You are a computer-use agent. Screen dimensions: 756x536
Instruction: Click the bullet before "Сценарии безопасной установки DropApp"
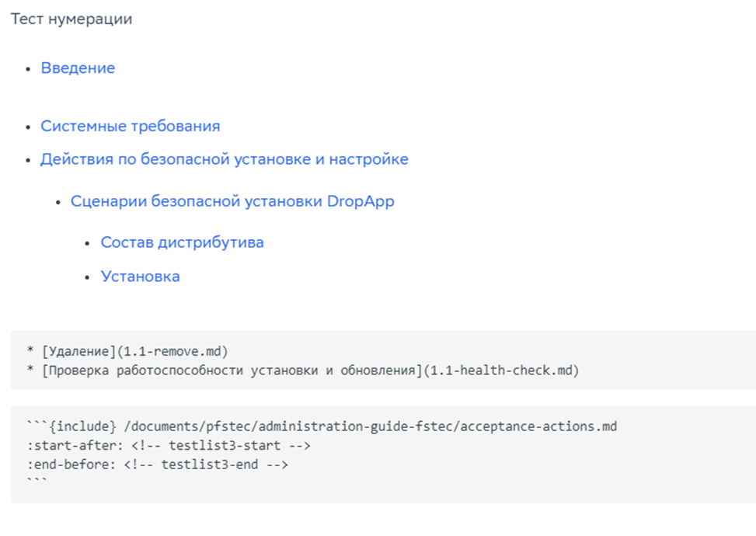[58, 202]
